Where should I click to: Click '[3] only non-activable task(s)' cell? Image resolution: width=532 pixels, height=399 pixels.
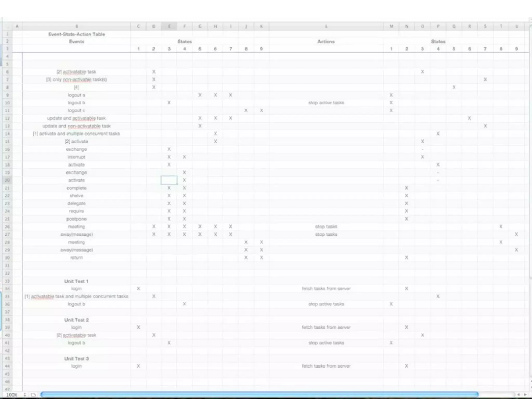click(x=76, y=79)
